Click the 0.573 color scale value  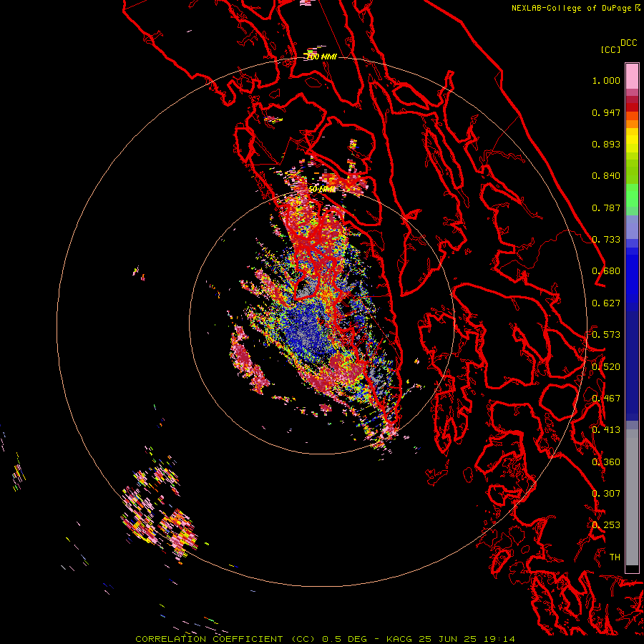point(606,335)
